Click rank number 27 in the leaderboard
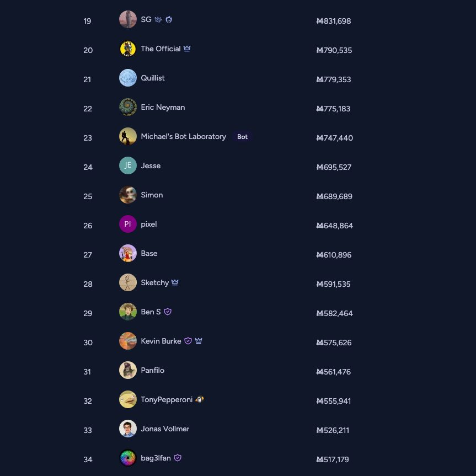The width and height of the screenshot is (476, 476). pos(88,255)
